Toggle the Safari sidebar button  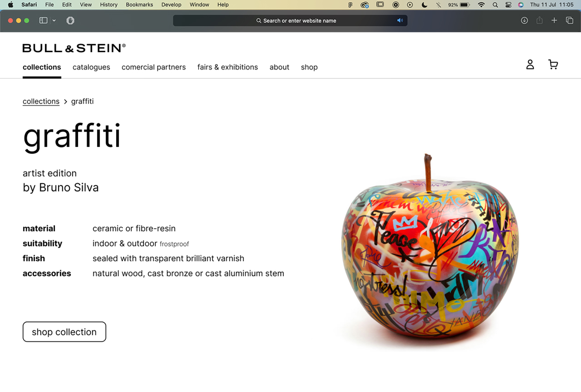[x=43, y=21]
